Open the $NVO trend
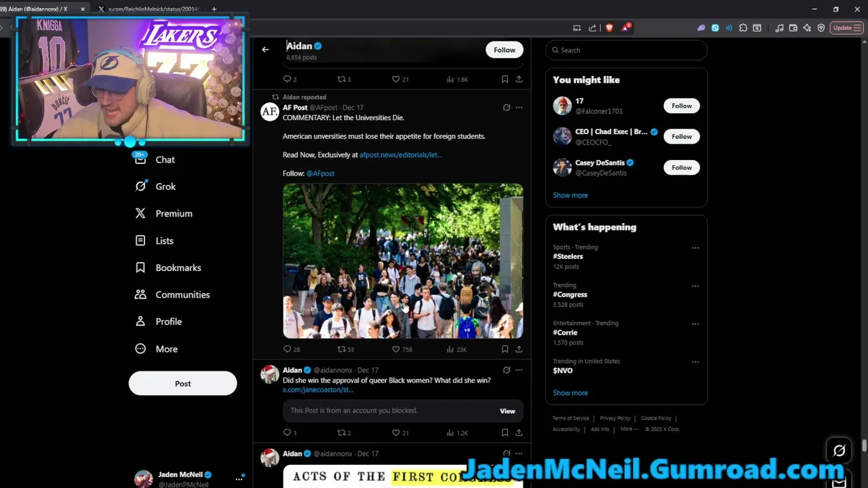Image resolution: width=868 pixels, height=488 pixels. pos(563,371)
